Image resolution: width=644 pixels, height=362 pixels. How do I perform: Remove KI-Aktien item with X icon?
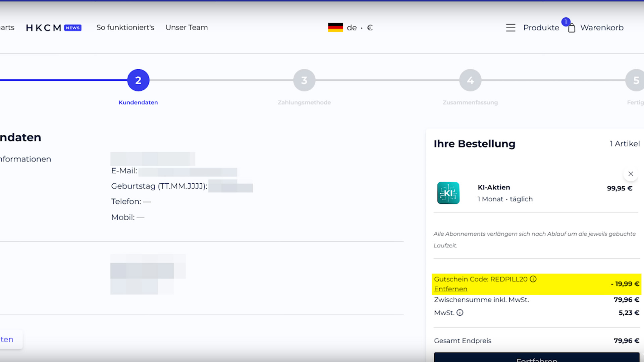click(x=631, y=174)
